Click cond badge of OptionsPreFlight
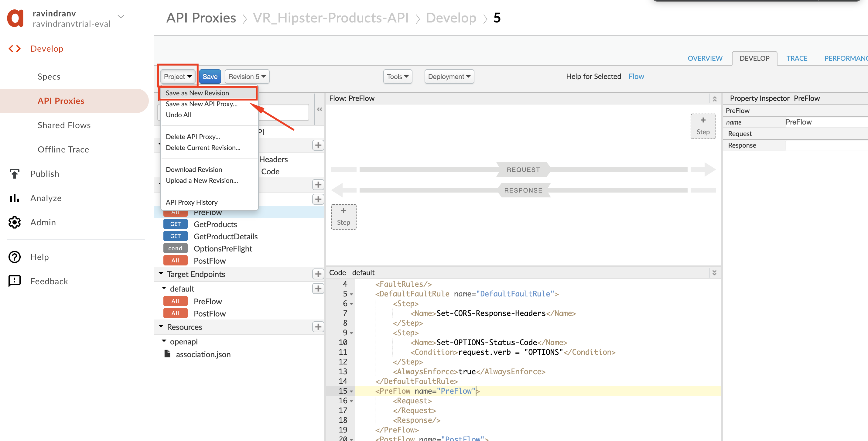Image resolution: width=868 pixels, height=441 pixels. click(175, 248)
